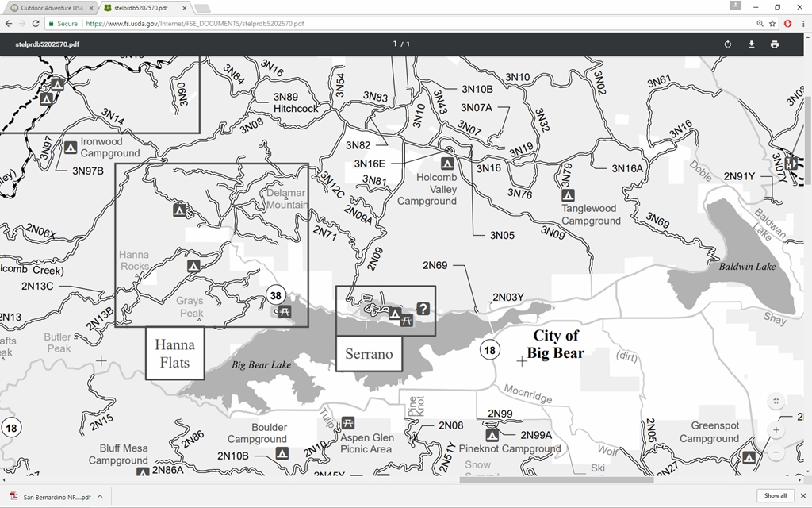Zoom in on the PDF map
The height and width of the screenshot is (508, 812).
tap(776, 430)
